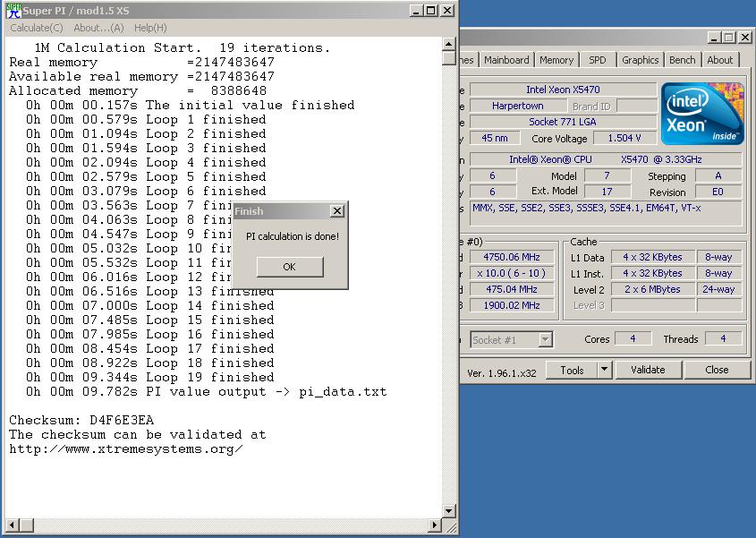Click the Ext. Model value '17' field
Viewport: 756px width, 538px height.
(x=607, y=192)
